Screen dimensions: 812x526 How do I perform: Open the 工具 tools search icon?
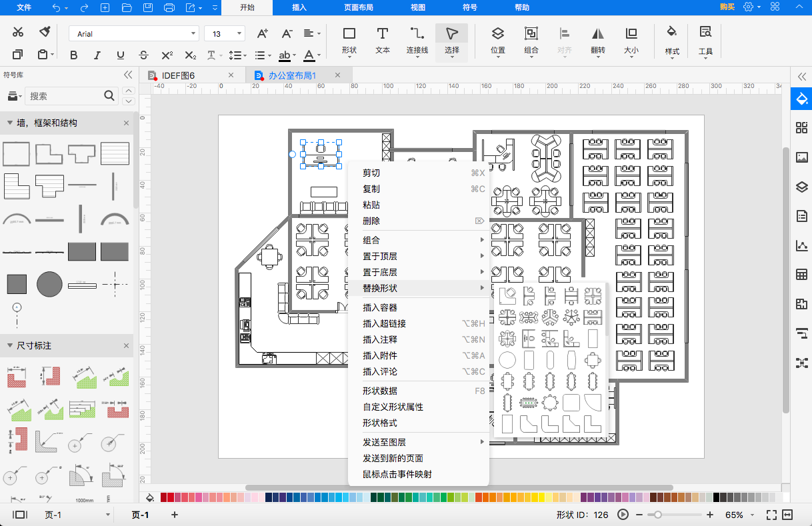tap(705, 41)
